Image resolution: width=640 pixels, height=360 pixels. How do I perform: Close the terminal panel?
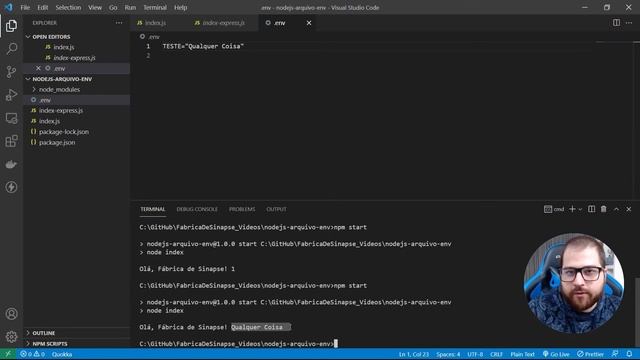pos(629,209)
